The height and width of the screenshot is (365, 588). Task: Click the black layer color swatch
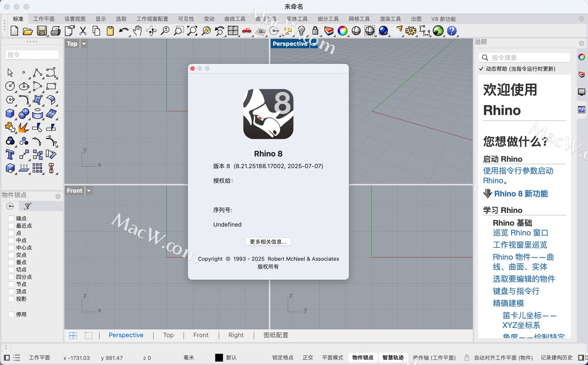point(219,358)
